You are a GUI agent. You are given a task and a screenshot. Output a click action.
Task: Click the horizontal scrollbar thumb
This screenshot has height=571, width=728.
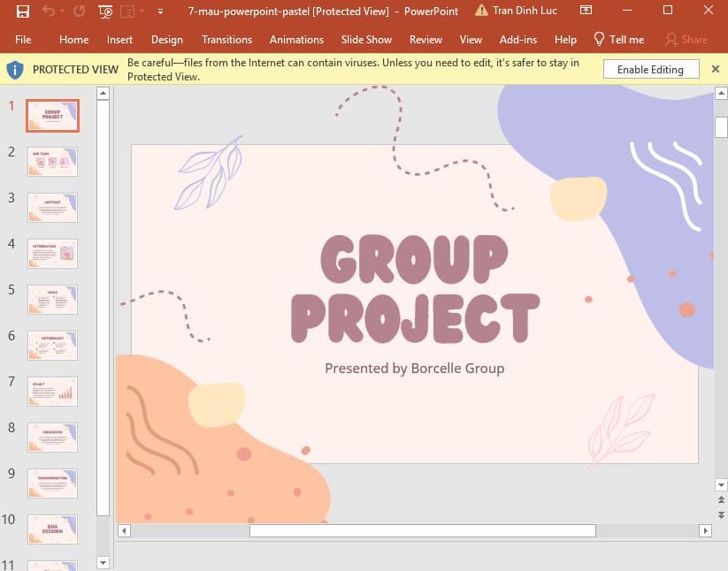422,530
